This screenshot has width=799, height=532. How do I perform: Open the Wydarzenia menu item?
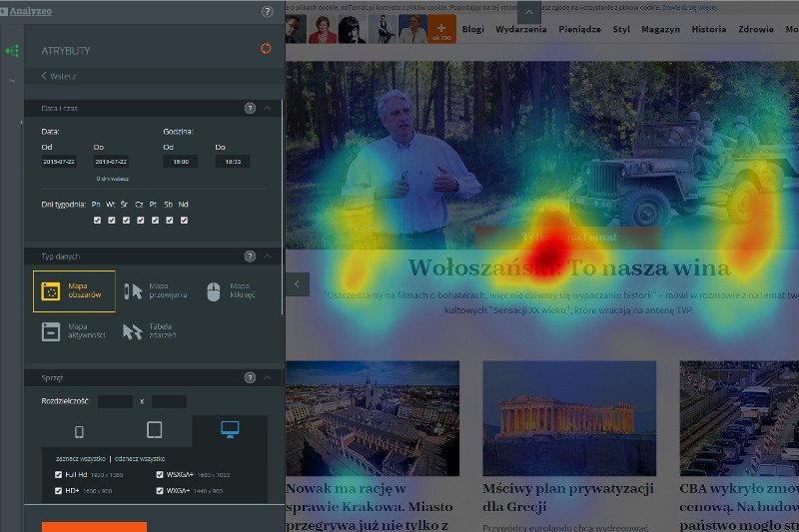[x=520, y=29]
